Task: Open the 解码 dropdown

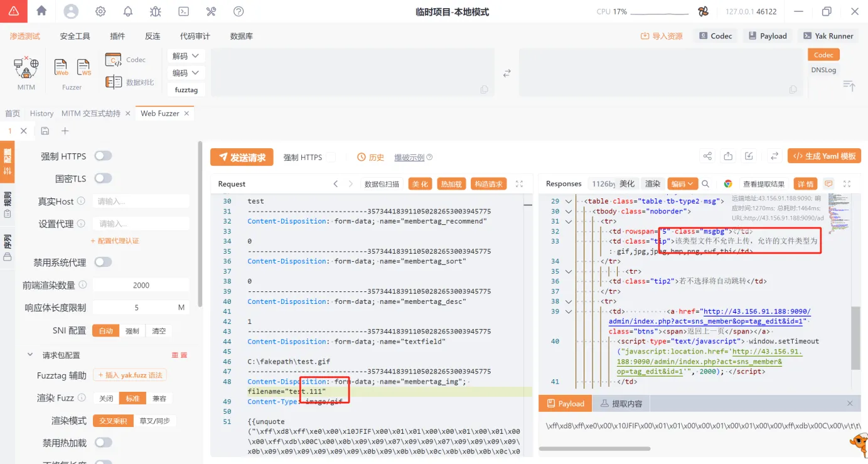Action: click(x=186, y=56)
